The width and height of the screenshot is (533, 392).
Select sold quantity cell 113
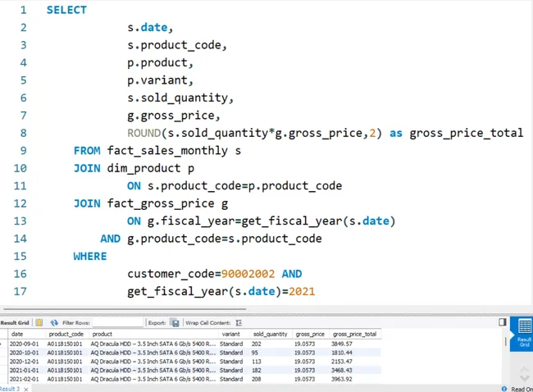tap(257, 362)
